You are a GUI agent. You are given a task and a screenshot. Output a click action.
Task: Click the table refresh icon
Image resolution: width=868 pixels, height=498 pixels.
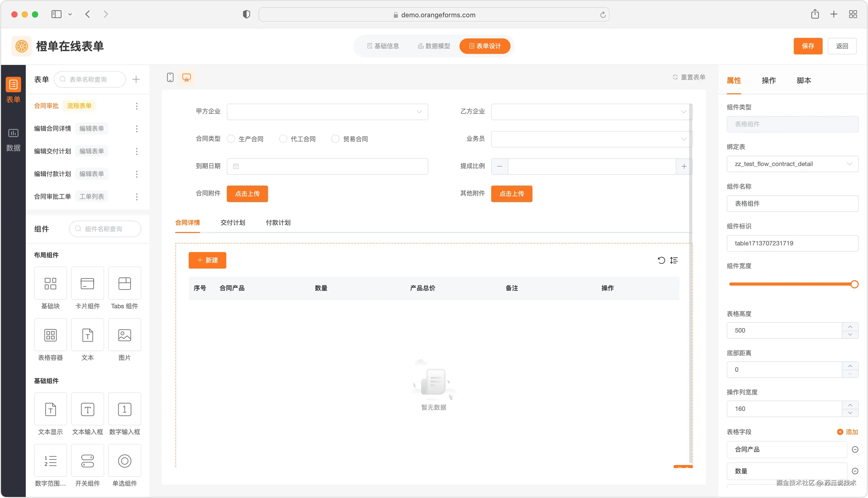661,260
